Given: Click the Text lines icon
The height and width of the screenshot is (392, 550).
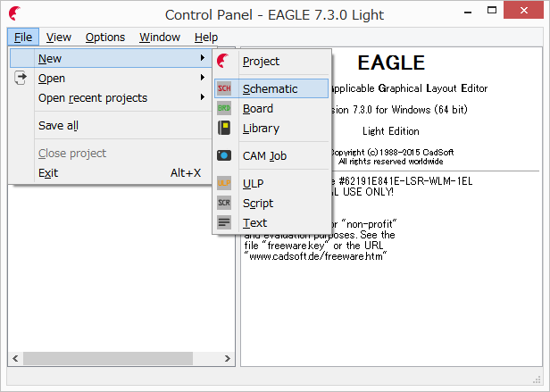Looking at the screenshot, I should click(x=224, y=222).
